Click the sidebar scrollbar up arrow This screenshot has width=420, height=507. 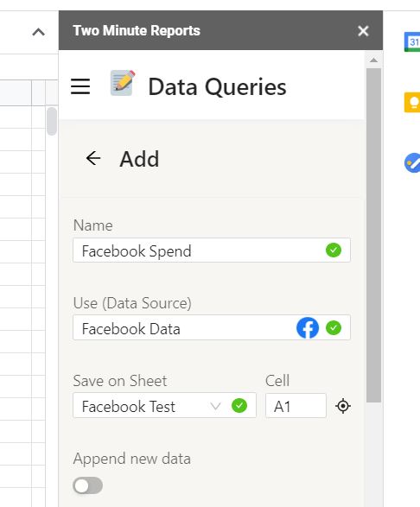click(x=373, y=60)
